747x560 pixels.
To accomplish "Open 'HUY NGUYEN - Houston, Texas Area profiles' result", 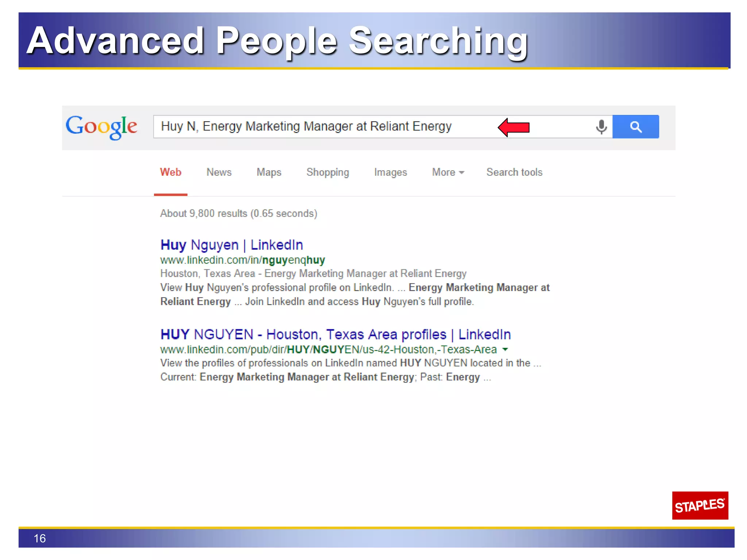I will click(336, 334).
